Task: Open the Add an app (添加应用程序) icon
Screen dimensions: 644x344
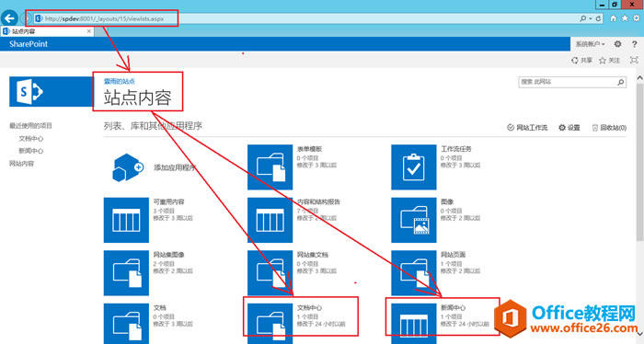Action: (x=127, y=167)
